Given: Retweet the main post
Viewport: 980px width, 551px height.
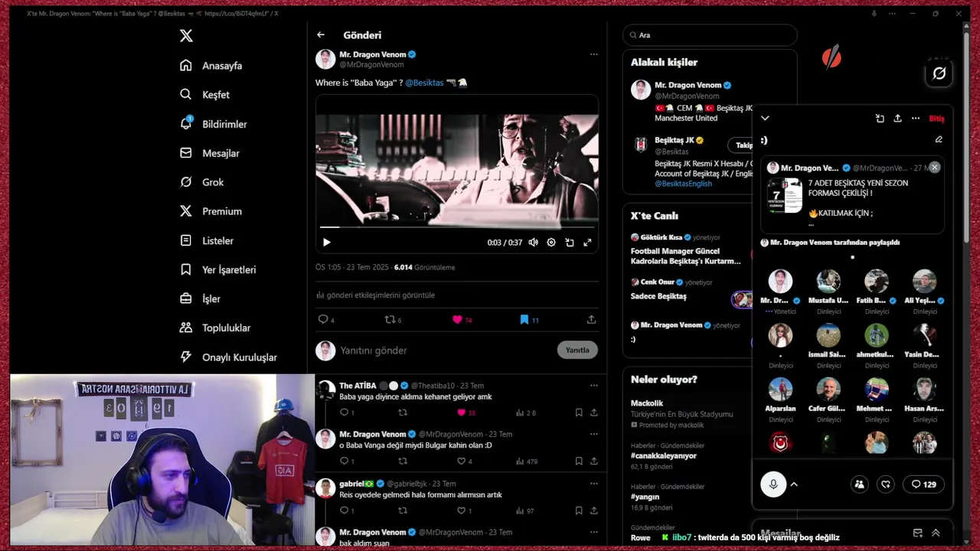Looking at the screenshot, I should pos(390,320).
